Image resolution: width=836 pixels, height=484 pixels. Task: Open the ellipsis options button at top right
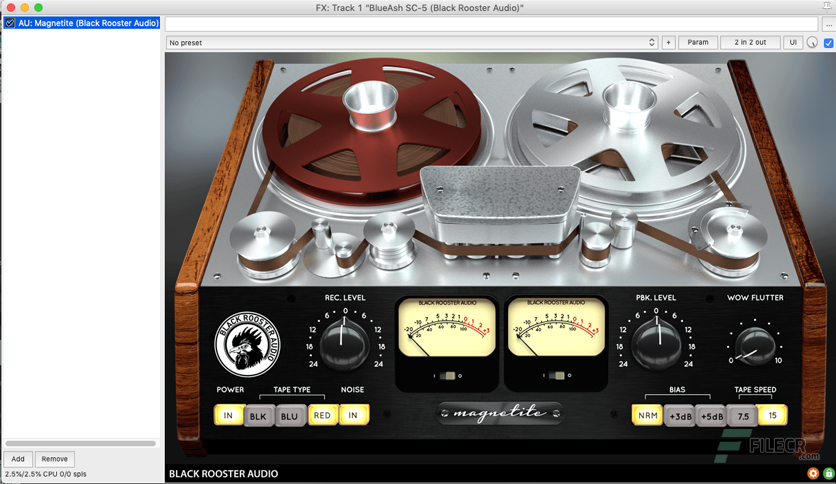[x=829, y=24]
